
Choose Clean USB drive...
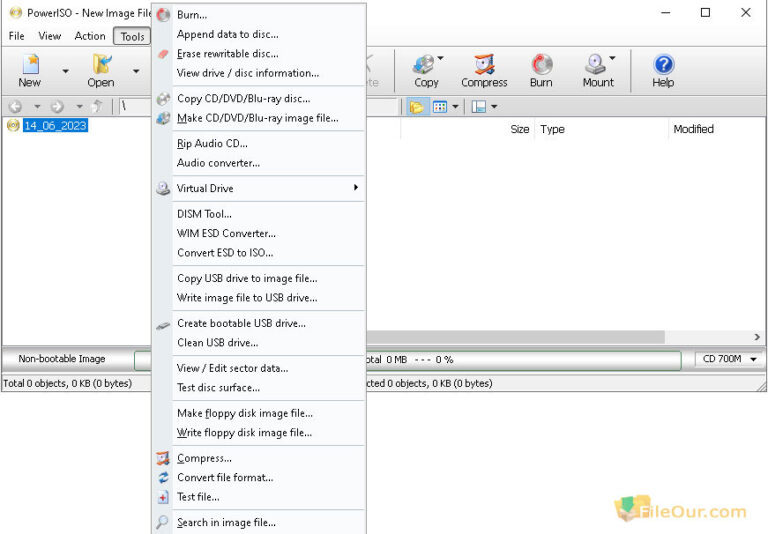coord(260,343)
